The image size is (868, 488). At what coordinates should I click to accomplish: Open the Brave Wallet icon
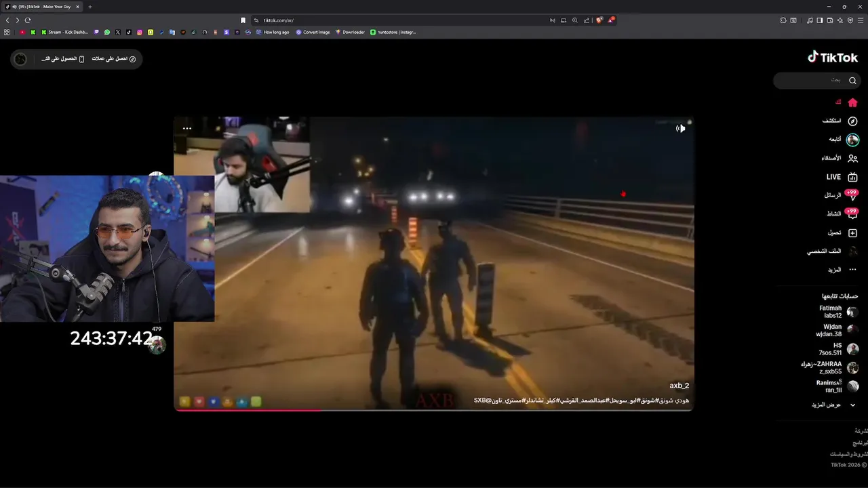[x=830, y=20]
